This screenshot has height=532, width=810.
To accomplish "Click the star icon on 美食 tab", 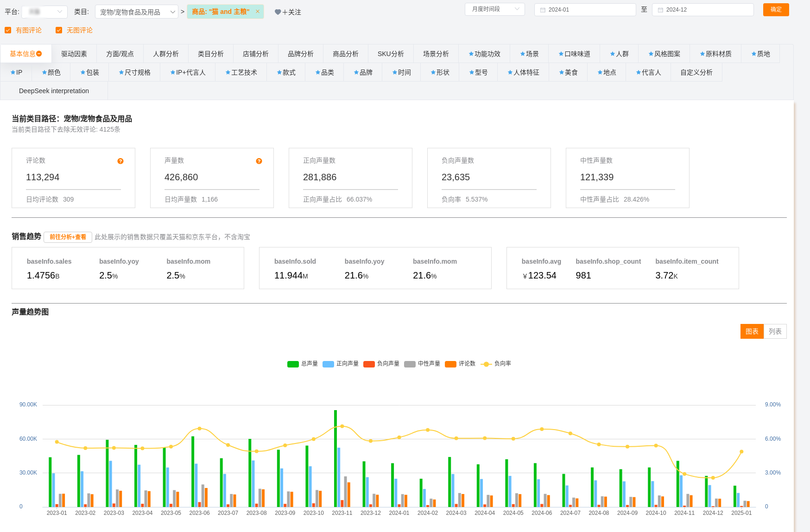I will click(562, 73).
